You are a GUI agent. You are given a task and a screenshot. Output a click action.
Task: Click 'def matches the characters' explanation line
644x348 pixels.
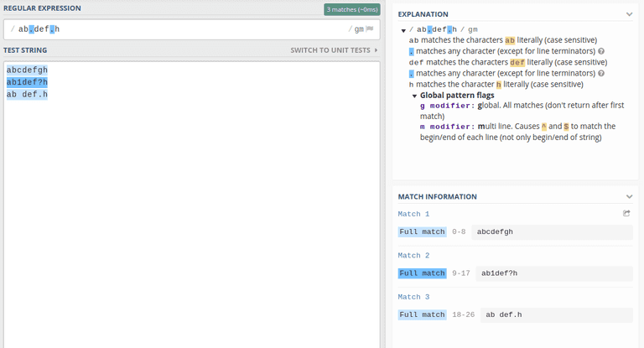coord(507,62)
